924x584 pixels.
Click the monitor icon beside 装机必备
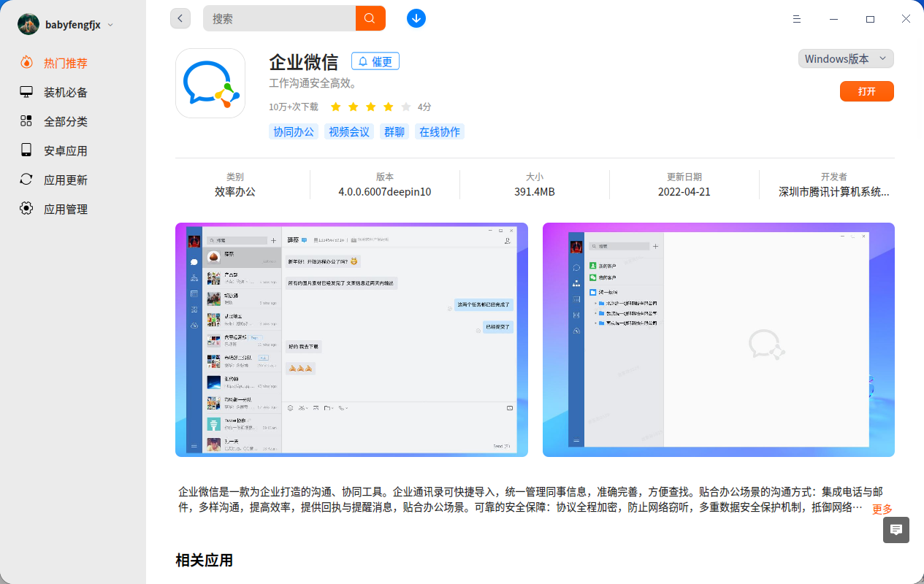(x=26, y=92)
